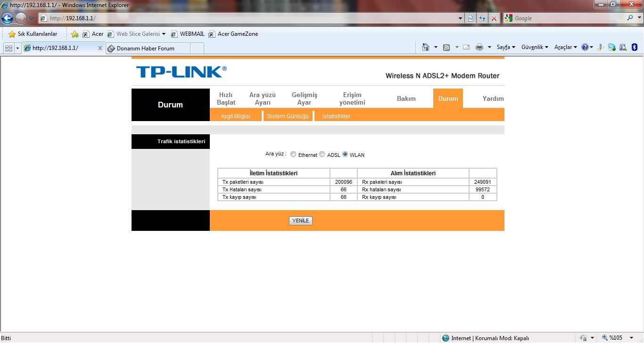The width and height of the screenshot is (644, 343).
Task: Open the Home icon dropdown arrow
Action: pyautogui.click(x=436, y=47)
